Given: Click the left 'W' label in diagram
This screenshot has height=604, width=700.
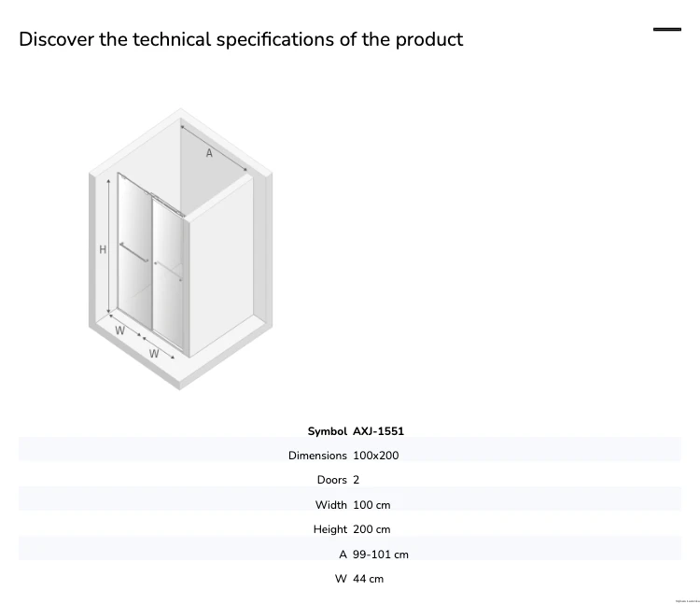Looking at the screenshot, I should [119, 330].
